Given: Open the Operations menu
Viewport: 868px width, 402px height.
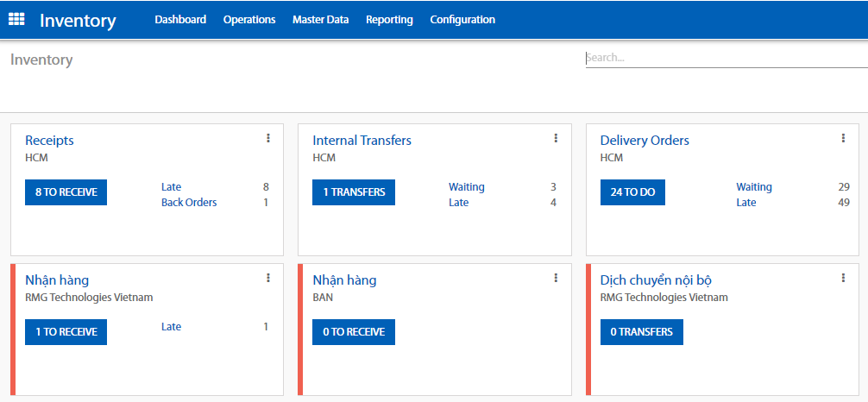Looking at the screenshot, I should point(249,20).
